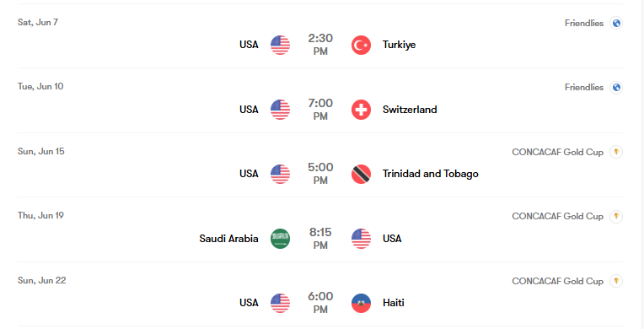Open the Turkiye team link

point(399,45)
